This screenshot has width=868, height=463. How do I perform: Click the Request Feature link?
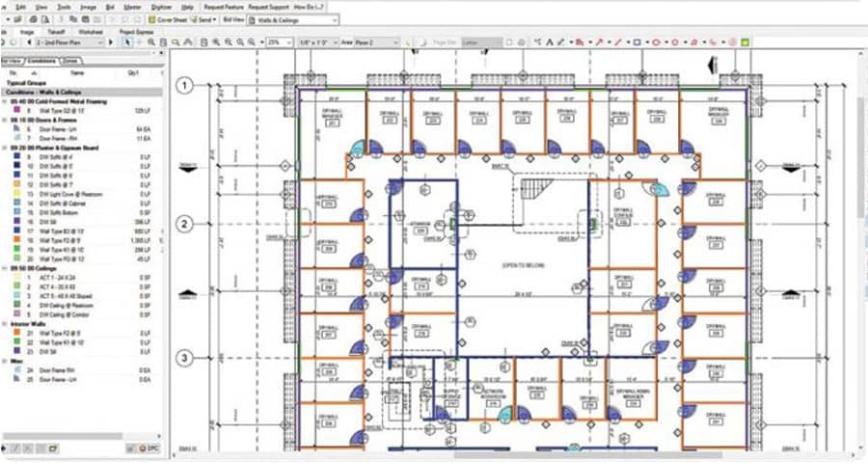coord(224,7)
